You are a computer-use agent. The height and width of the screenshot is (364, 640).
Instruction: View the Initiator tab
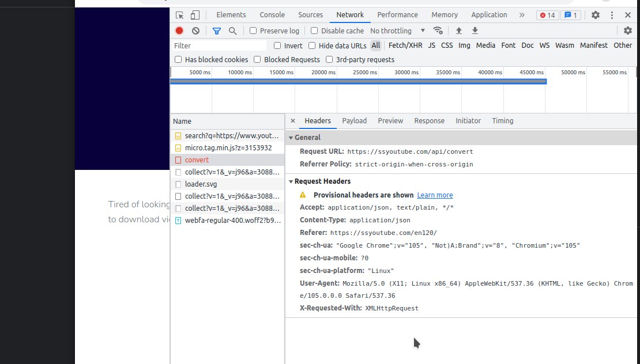(x=468, y=120)
